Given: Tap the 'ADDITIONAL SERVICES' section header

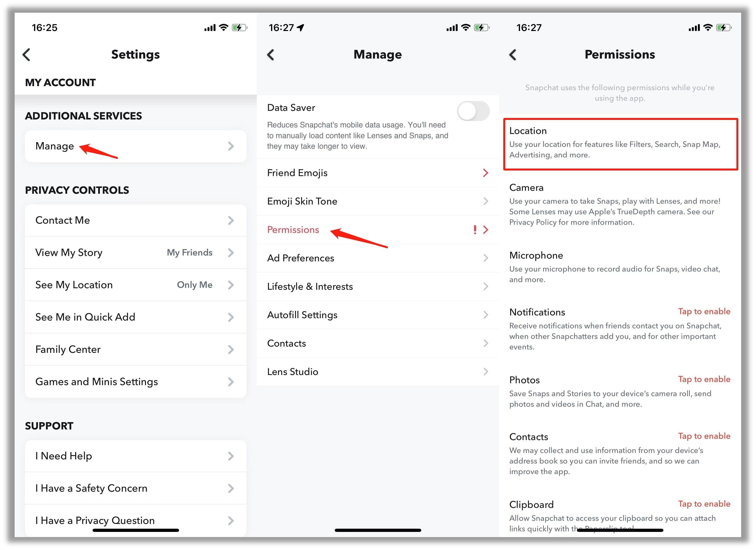Looking at the screenshot, I should click(x=83, y=116).
